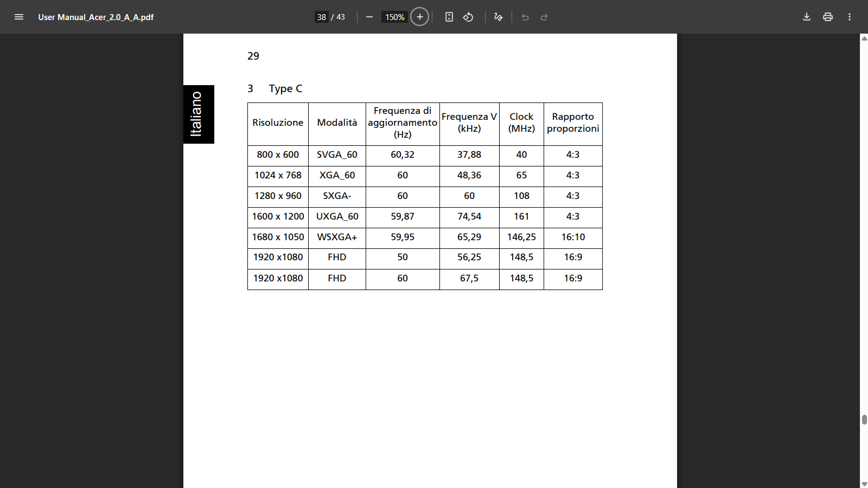Click the 108 clock value cell
This screenshot has width=868, height=488.
coord(521,196)
